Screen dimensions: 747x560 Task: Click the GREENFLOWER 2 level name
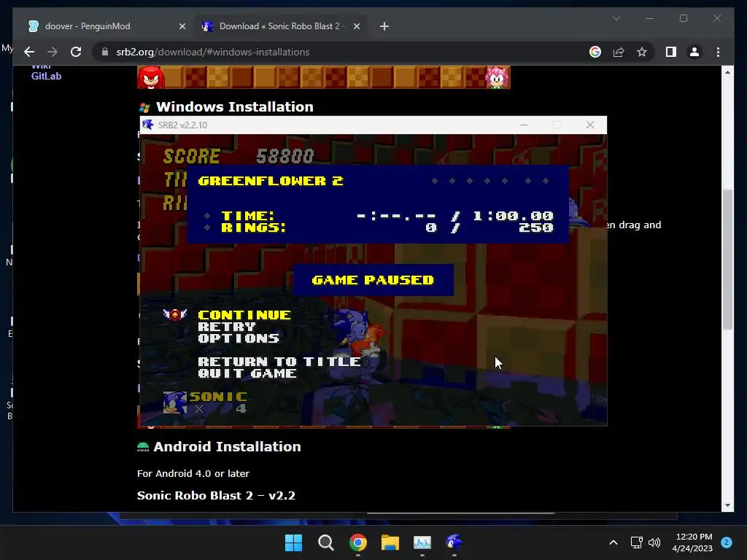click(270, 181)
